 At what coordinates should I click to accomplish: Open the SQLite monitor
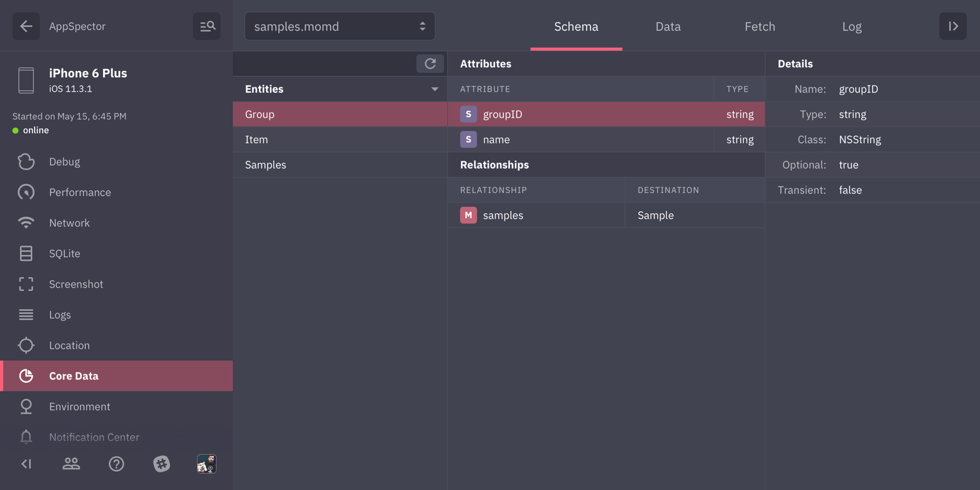64,254
